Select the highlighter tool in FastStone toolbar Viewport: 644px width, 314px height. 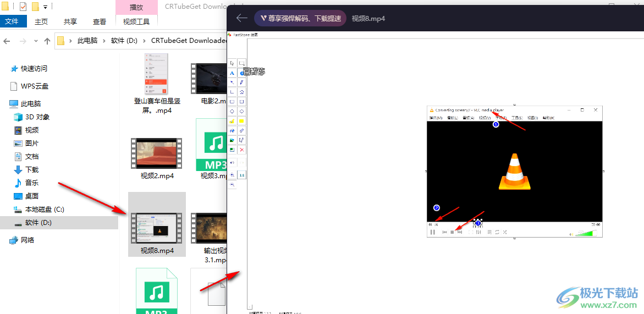(232, 121)
